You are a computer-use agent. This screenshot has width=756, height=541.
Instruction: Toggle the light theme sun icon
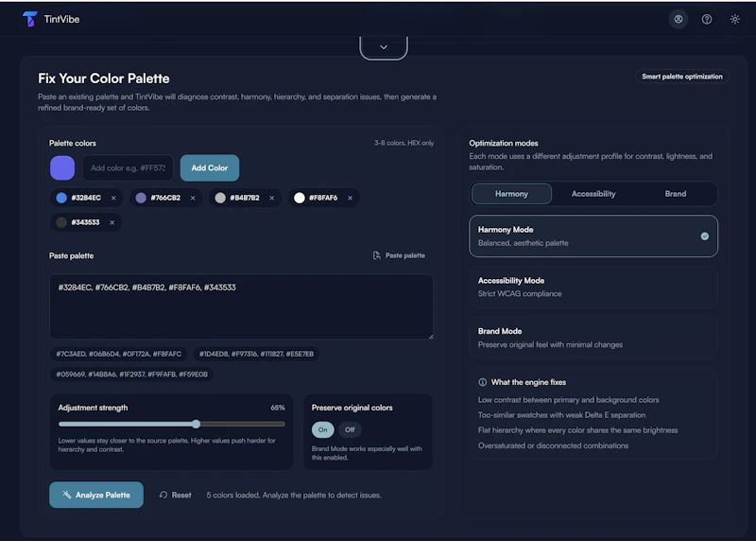pos(735,19)
